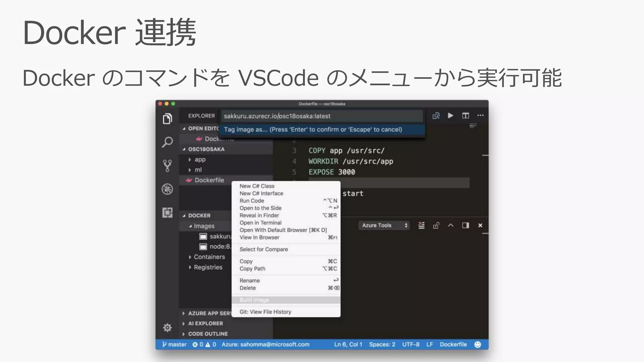Click the master branch in the status bar
644x362 pixels.
175,344
